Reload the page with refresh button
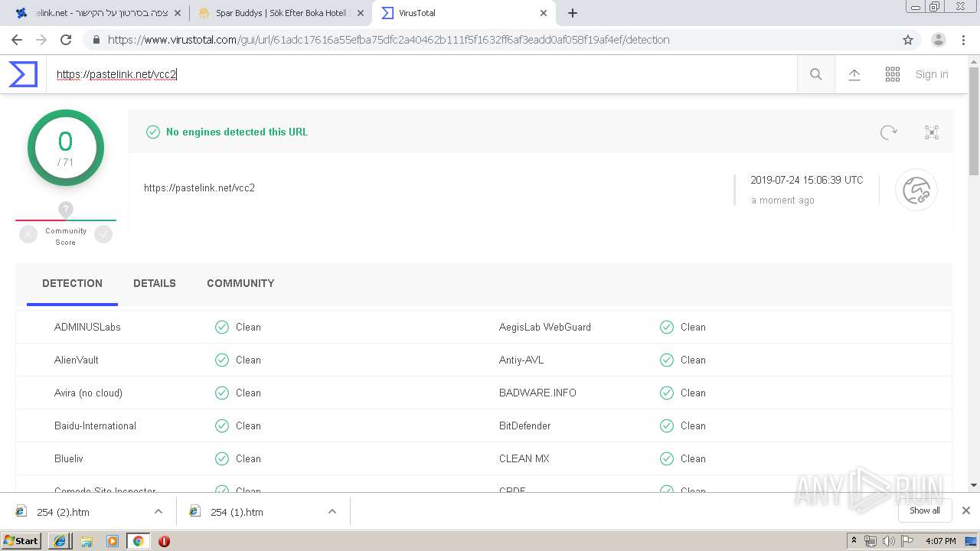980x551 pixels. [66, 40]
